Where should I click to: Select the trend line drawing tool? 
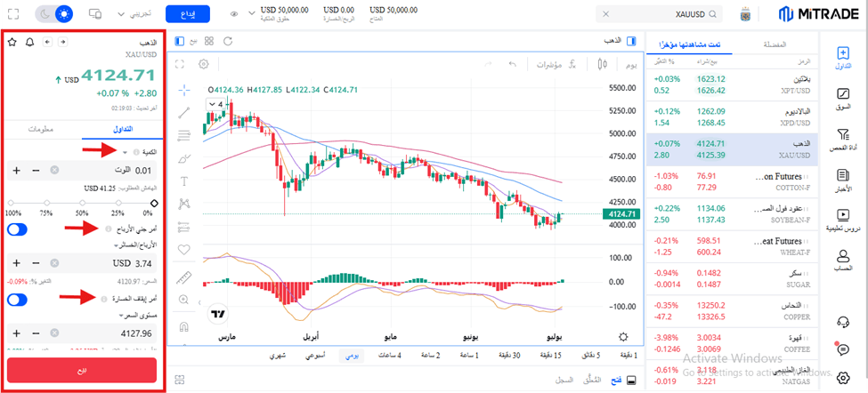[184, 113]
